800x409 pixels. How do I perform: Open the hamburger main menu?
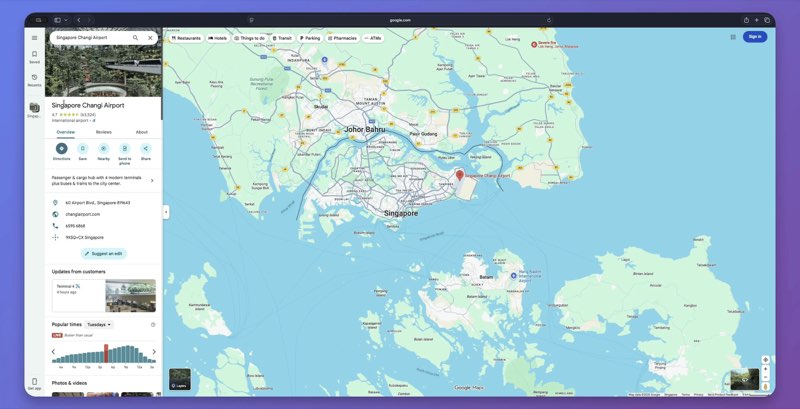[x=34, y=37]
